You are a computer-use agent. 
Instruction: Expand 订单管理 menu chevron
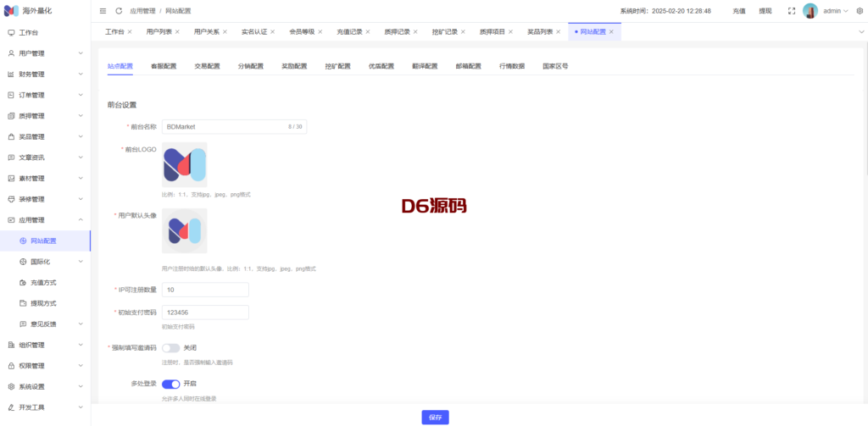81,95
